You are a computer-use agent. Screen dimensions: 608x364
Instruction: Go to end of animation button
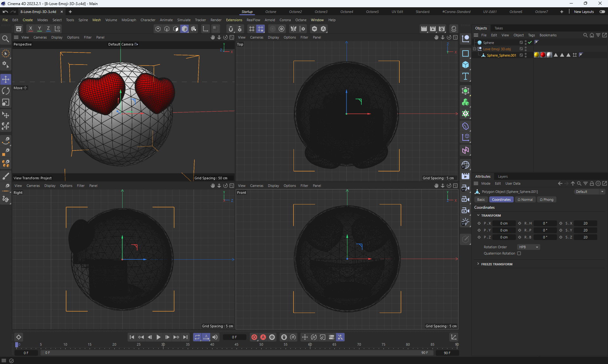[x=185, y=337]
